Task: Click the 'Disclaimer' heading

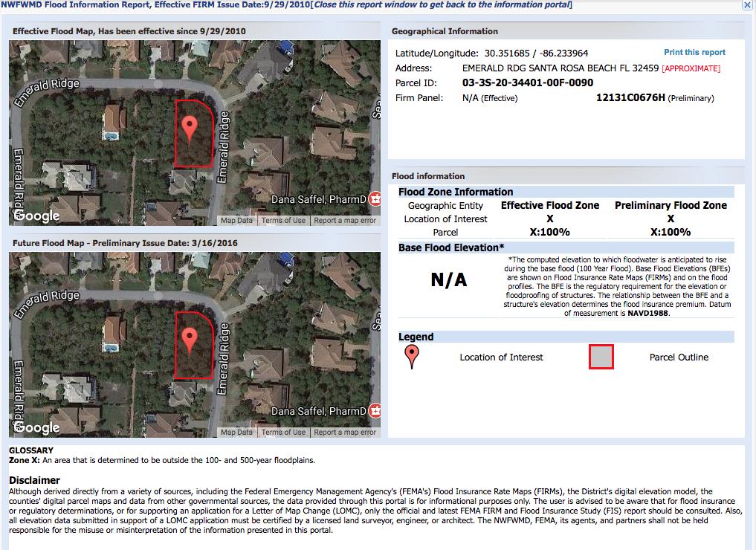Action: tap(34, 480)
